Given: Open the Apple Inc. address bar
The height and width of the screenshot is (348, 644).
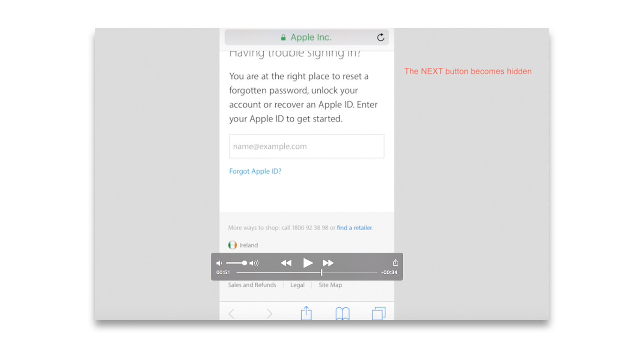Looking at the screenshot, I should point(306,37).
